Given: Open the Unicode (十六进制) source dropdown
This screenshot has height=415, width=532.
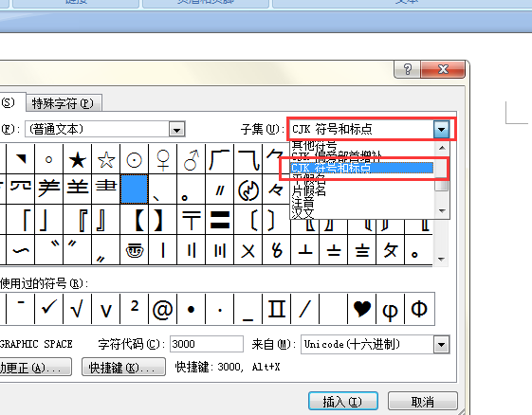Looking at the screenshot, I should pos(441,345).
